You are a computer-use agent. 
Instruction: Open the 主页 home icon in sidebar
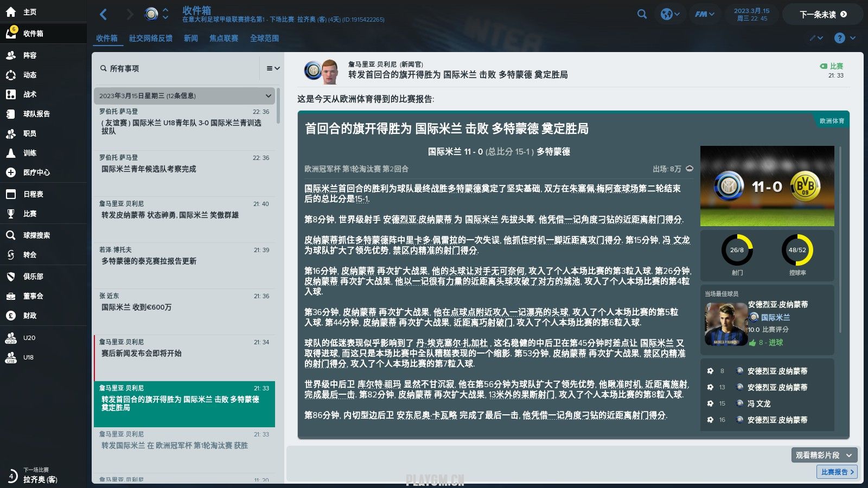[11, 11]
